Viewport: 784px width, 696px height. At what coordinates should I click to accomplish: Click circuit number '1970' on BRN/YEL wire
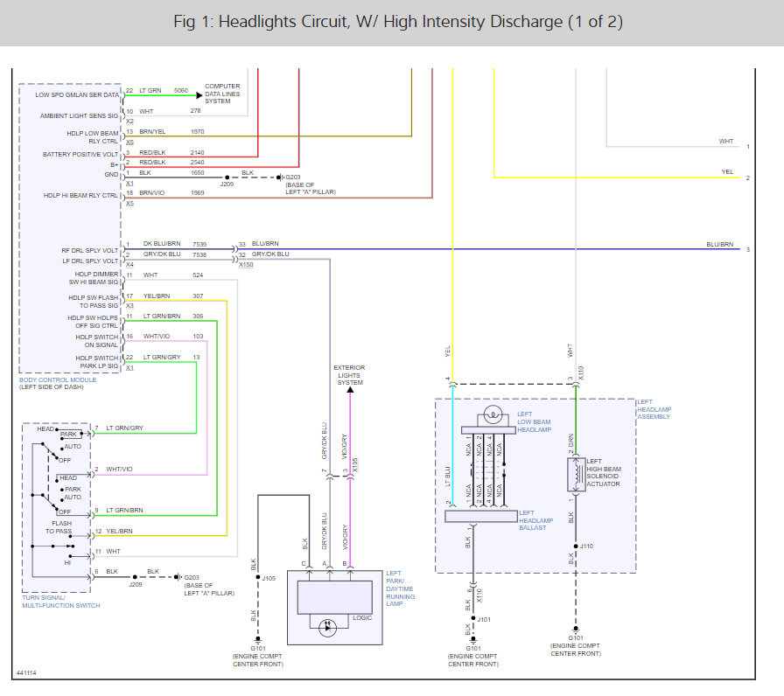coord(198,132)
